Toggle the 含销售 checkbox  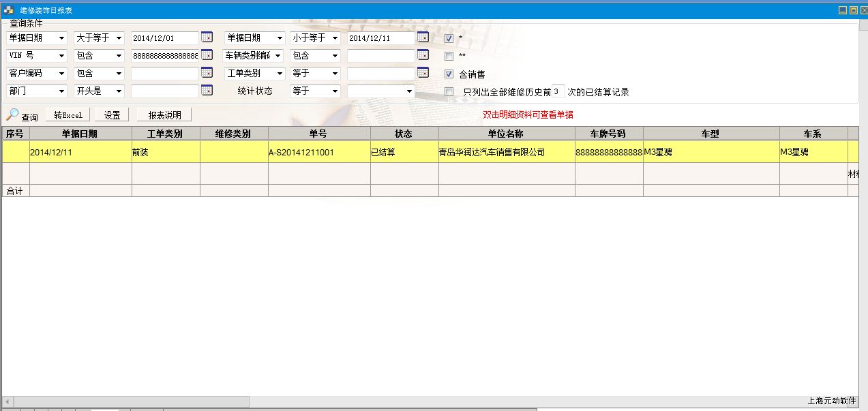[449, 74]
